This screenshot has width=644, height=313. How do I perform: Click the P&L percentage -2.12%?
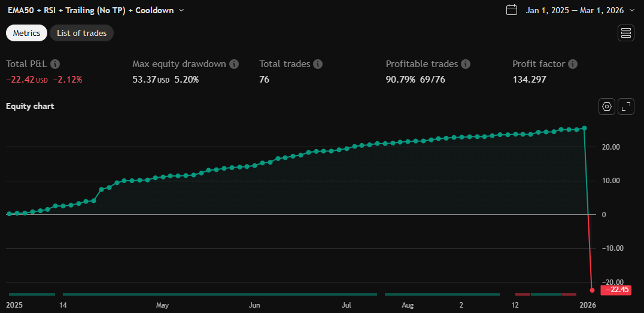68,80
